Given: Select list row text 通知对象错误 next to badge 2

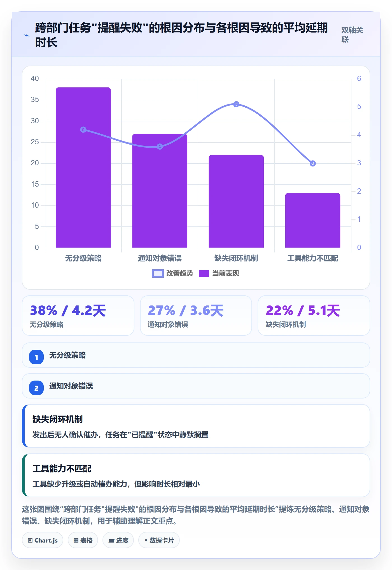Looking at the screenshot, I should (71, 386).
